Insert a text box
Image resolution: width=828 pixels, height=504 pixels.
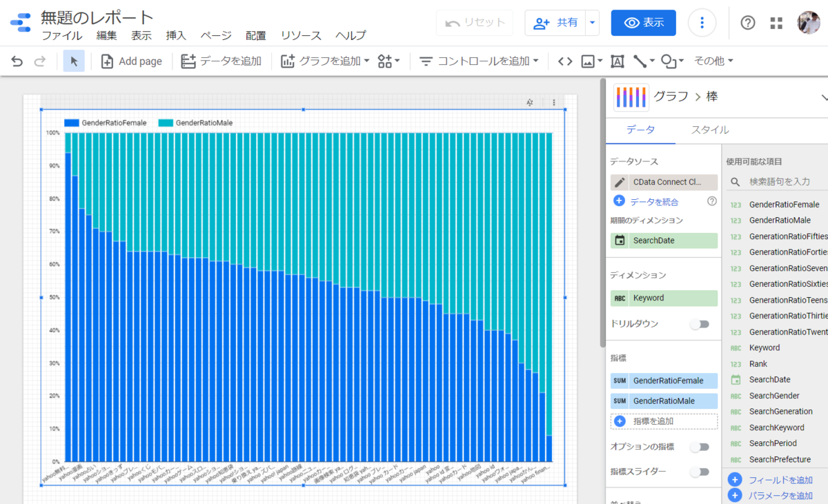pyautogui.click(x=618, y=61)
